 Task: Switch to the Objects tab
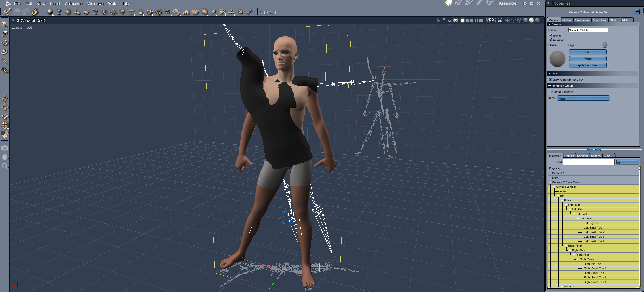(x=569, y=156)
